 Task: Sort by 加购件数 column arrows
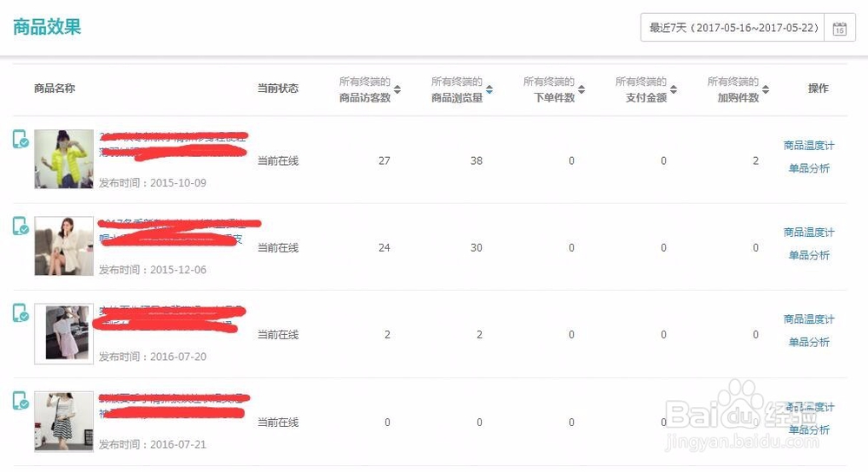[x=766, y=89]
